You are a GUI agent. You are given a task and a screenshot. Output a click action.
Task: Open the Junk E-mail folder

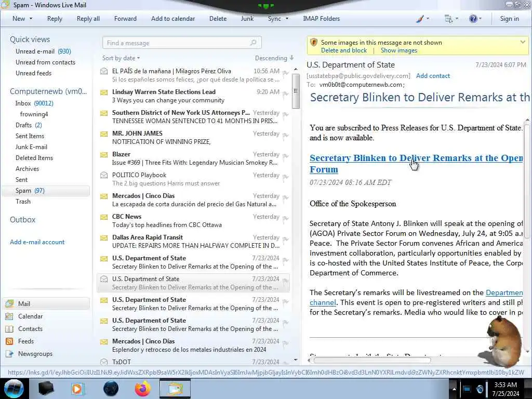coord(31,147)
